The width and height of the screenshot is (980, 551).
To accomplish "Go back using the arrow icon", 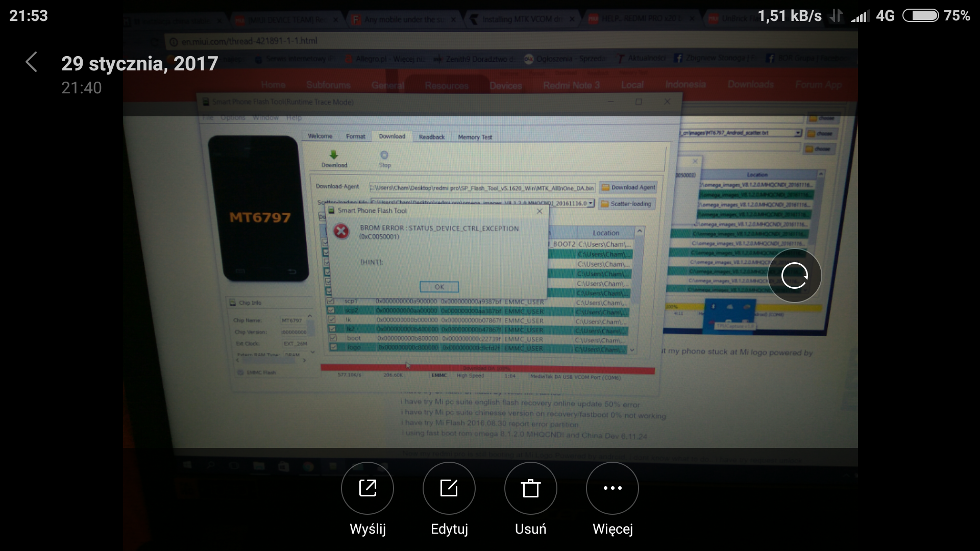I will pyautogui.click(x=31, y=62).
